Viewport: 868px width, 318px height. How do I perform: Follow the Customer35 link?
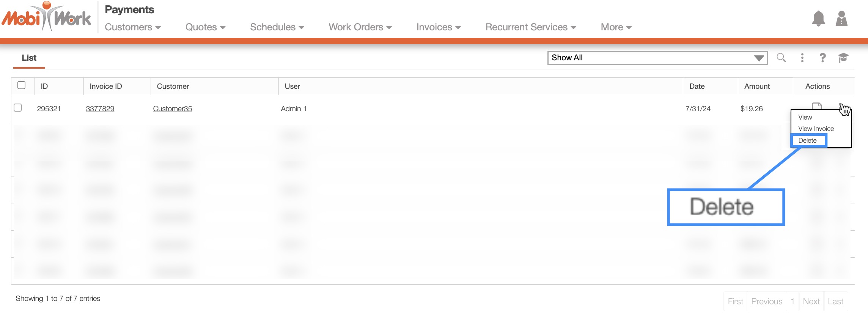point(172,109)
